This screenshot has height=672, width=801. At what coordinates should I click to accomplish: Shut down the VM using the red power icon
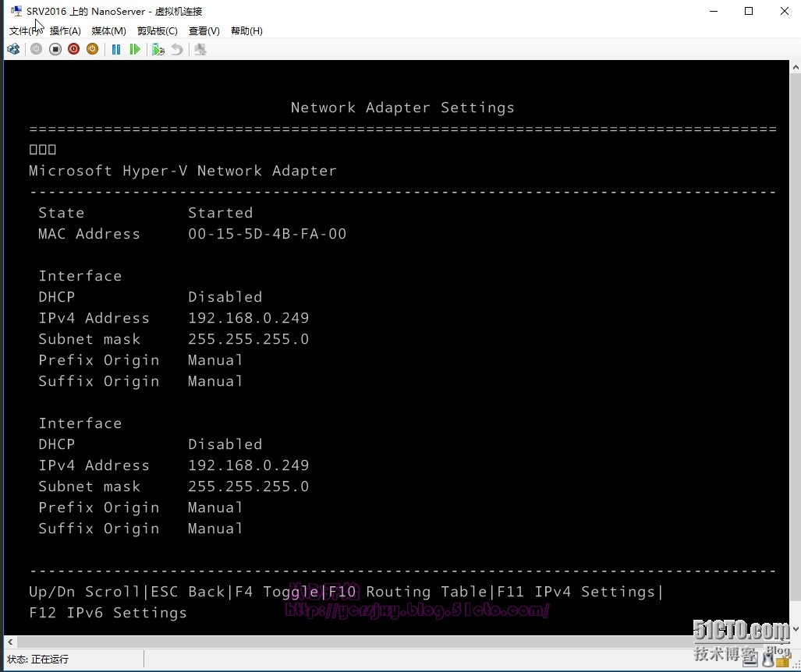[x=73, y=49]
